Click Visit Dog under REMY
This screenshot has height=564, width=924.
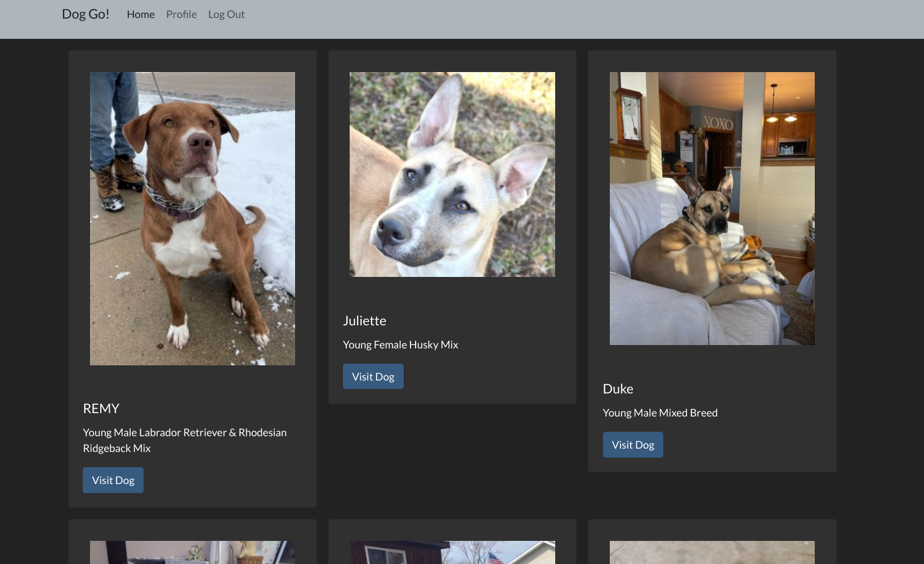click(x=113, y=480)
